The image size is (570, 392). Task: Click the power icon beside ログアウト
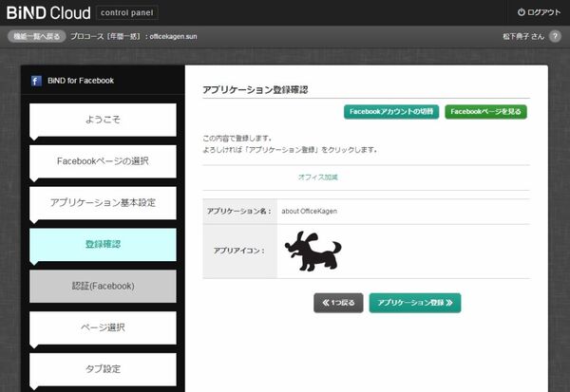tap(522, 12)
